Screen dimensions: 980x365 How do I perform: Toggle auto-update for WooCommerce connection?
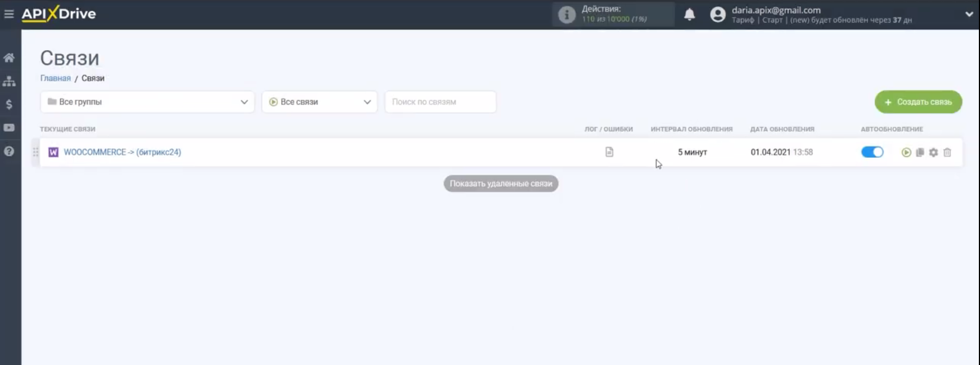coord(872,152)
